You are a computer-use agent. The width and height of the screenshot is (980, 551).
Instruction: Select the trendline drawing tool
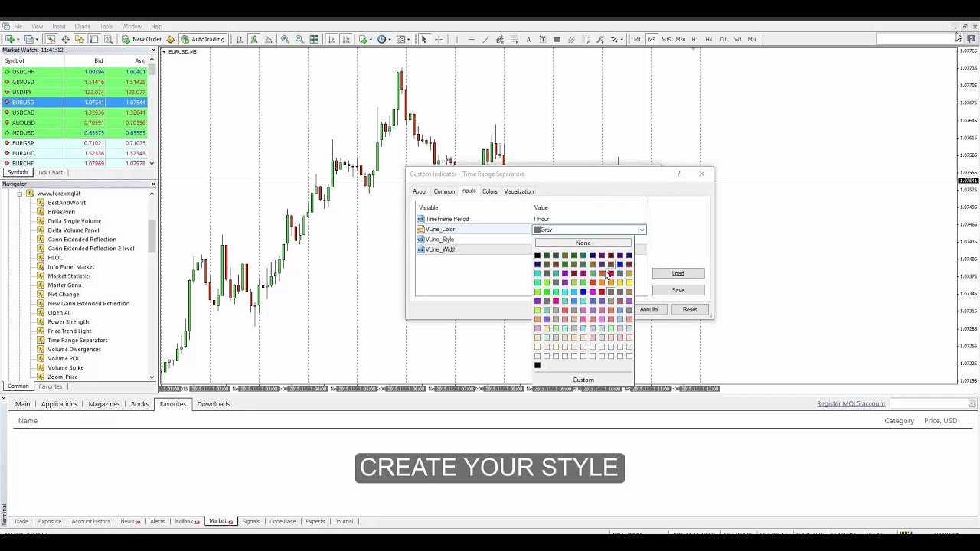point(485,39)
